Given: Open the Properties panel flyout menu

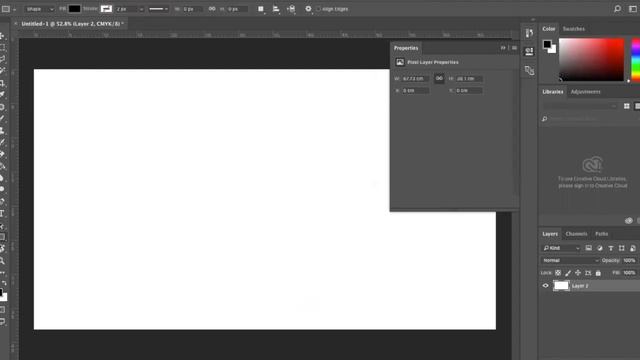Looking at the screenshot, I should click(514, 48).
